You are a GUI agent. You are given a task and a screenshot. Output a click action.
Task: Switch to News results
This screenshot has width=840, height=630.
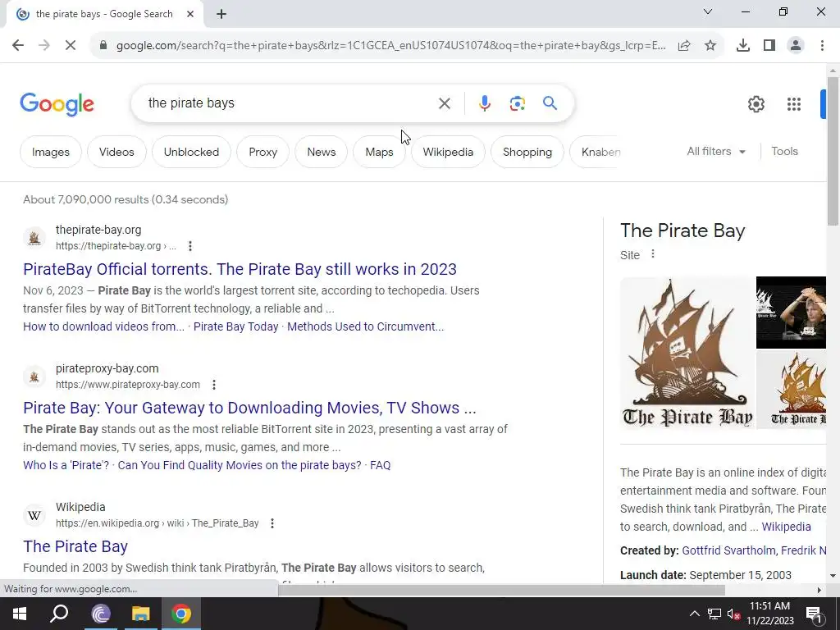pyautogui.click(x=321, y=152)
